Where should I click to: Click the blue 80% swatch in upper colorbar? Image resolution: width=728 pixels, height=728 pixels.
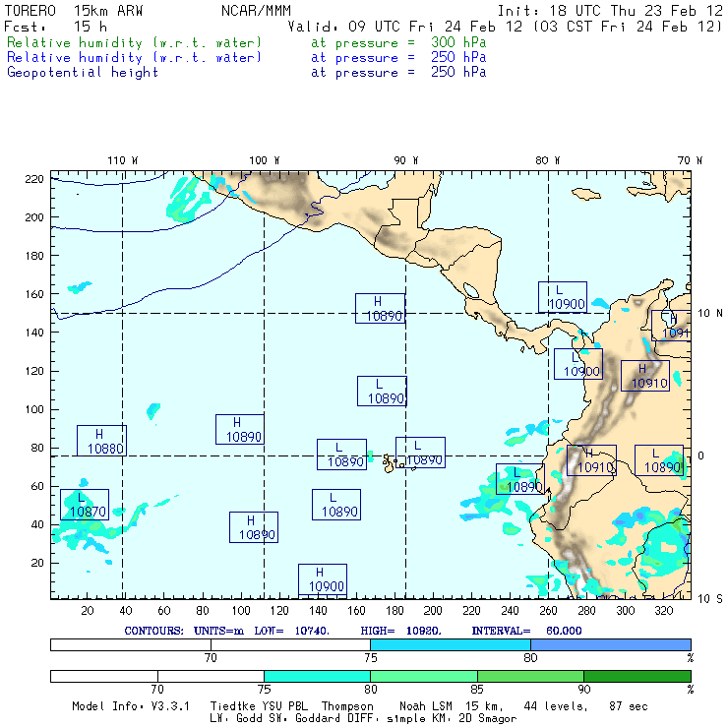[610, 643]
